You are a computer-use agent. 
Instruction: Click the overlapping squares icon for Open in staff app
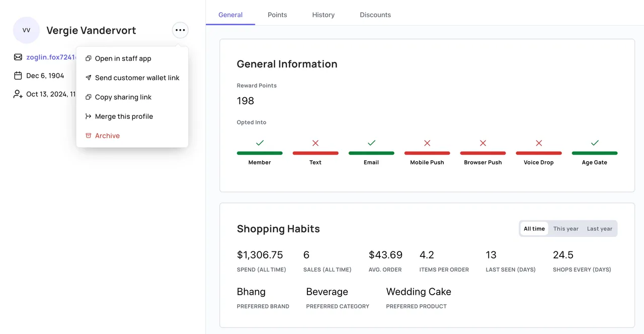tap(88, 58)
